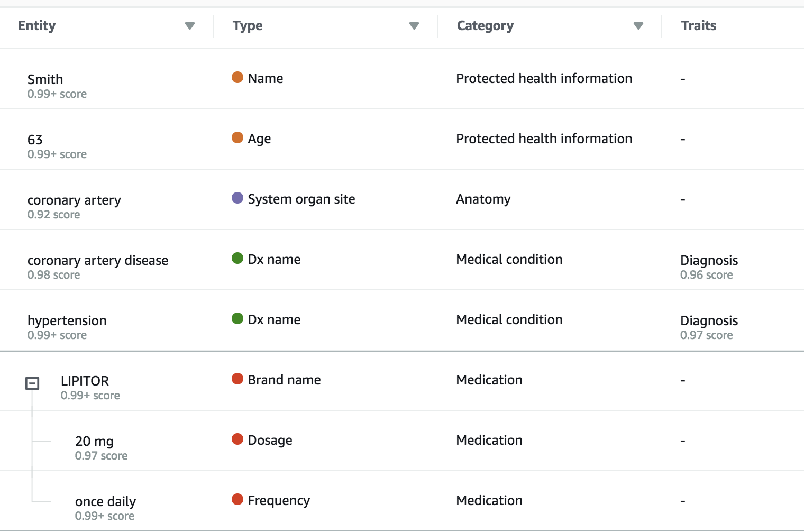Viewport: 804px width, 532px height.
Task: Select the 20 mg dosage child entry
Action: click(94, 442)
